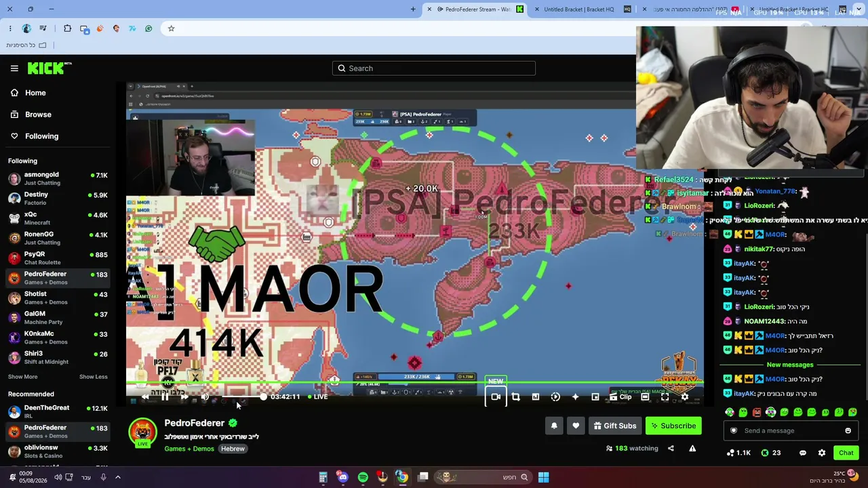Open the Kicks balance showing 23
868x488 pixels.
(771, 453)
